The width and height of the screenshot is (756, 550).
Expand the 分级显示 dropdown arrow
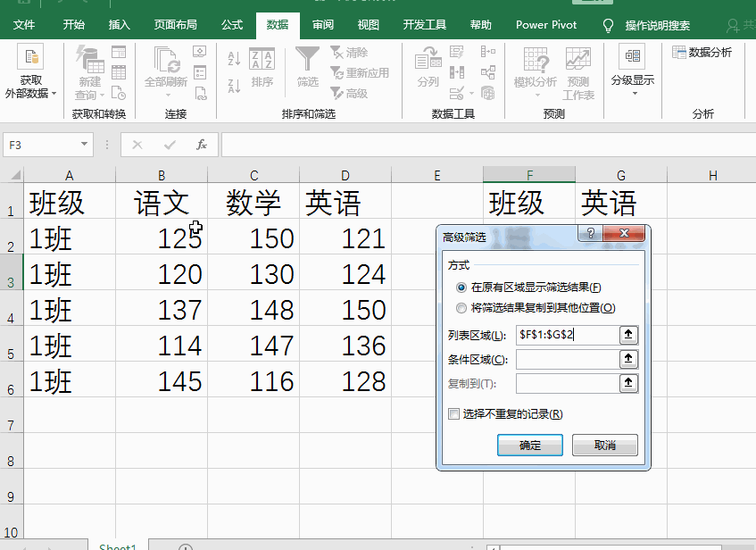[x=635, y=93]
